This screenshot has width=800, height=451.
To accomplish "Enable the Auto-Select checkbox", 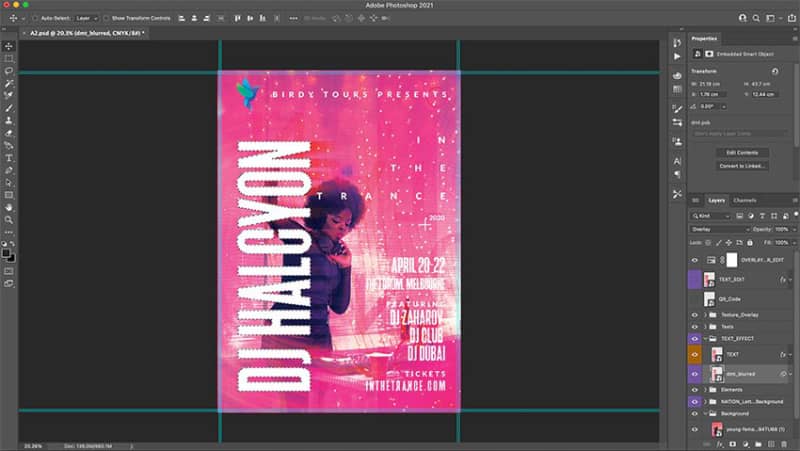I will 35,18.
